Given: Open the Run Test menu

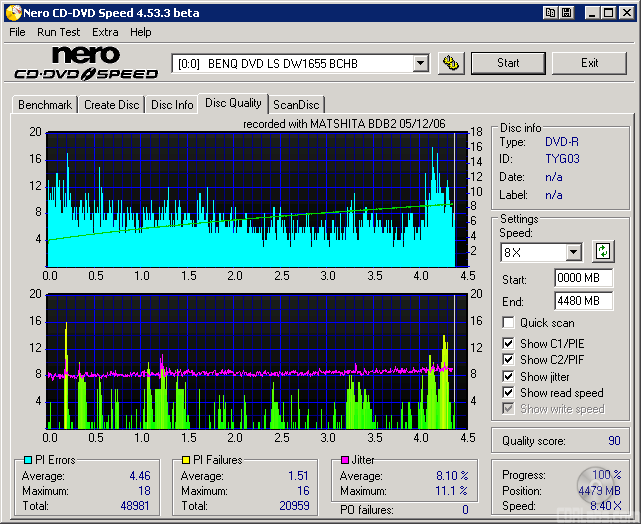Looking at the screenshot, I should [59, 32].
